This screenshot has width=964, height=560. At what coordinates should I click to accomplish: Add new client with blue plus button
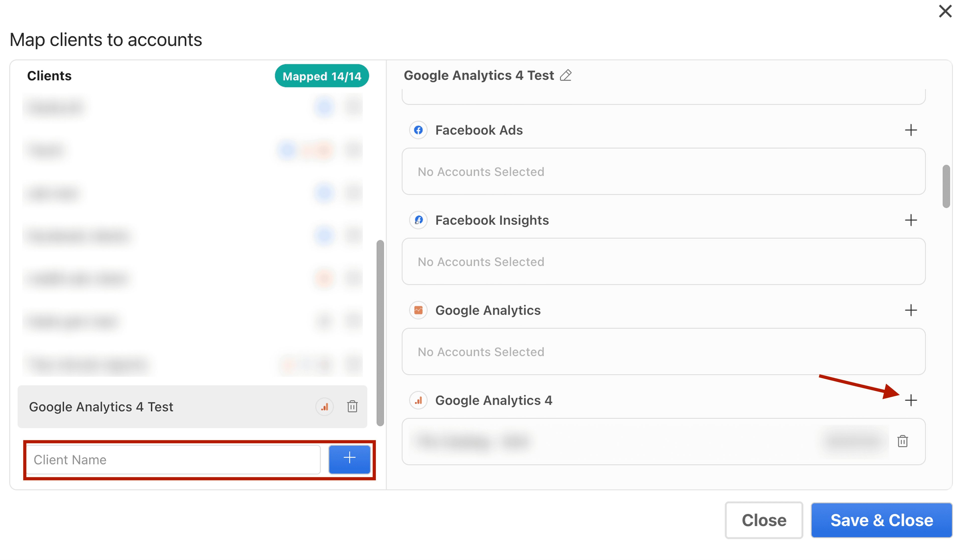349,459
